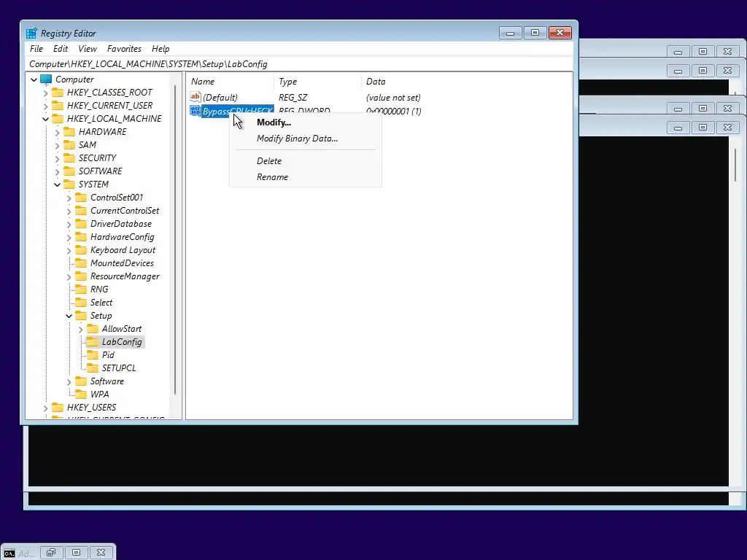Expand ControlSet001 key
Image resolution: width=747 pixels, height=560 pixels.
click(x=69, y=198)
